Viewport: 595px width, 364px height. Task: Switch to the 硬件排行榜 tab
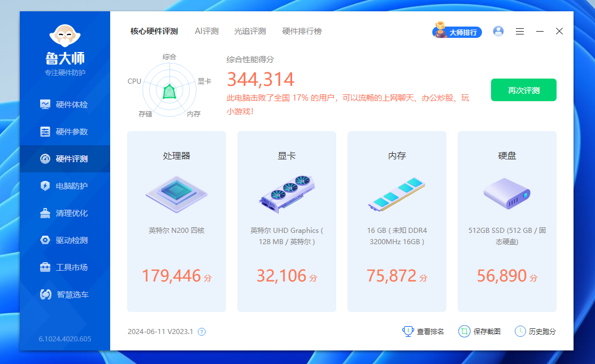point(302,31)
